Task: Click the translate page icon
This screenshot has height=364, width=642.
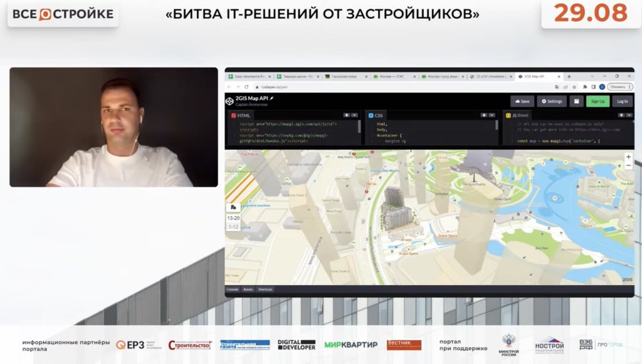Action: pos(557,87)
